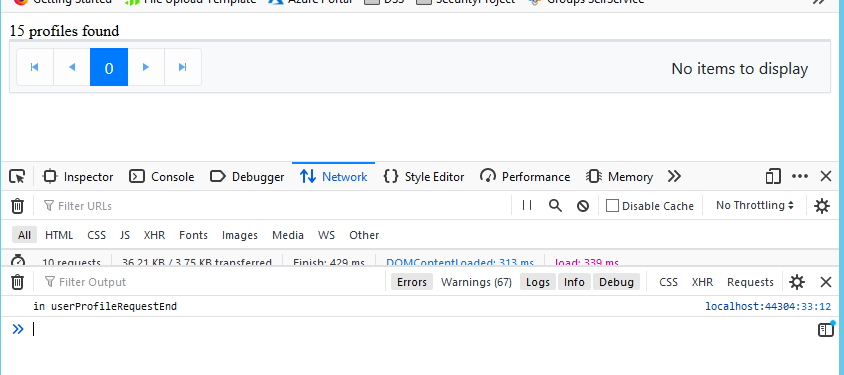The height and width of the screenshot is (375, 844).
Task: Toggle console CSS filter
Action: coord(669,282)
